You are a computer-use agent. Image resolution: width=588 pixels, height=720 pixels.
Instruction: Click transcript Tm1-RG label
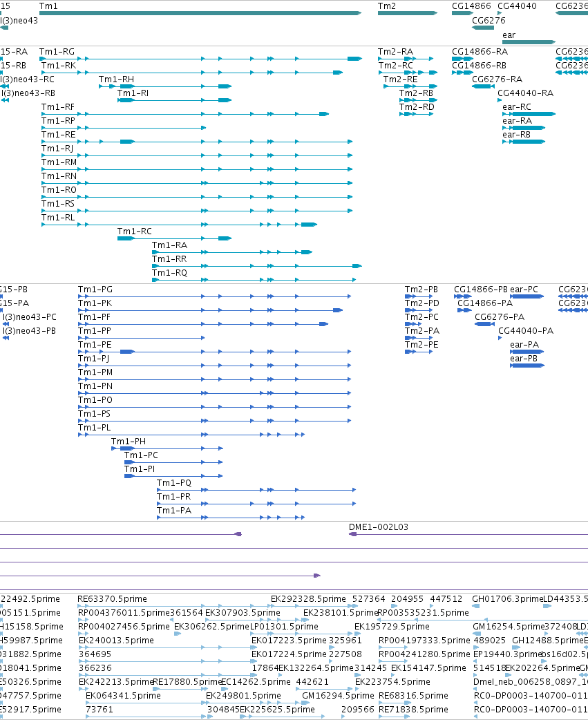coord(57,52)
